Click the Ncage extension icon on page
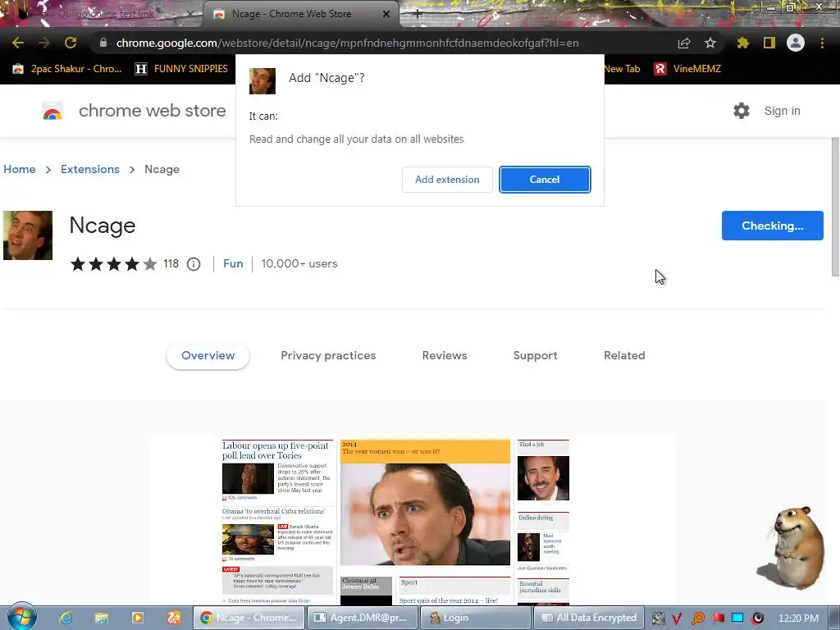 [28, 235]
